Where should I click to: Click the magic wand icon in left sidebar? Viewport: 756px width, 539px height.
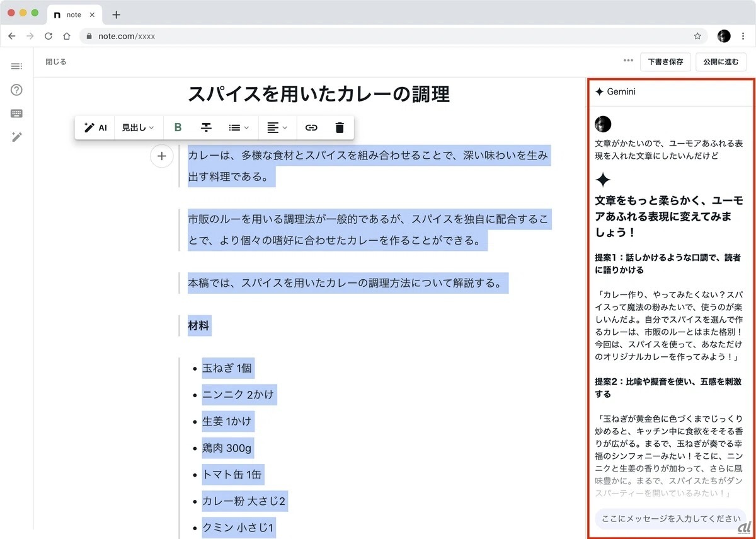pyautogui.click(x=17, y=137)
